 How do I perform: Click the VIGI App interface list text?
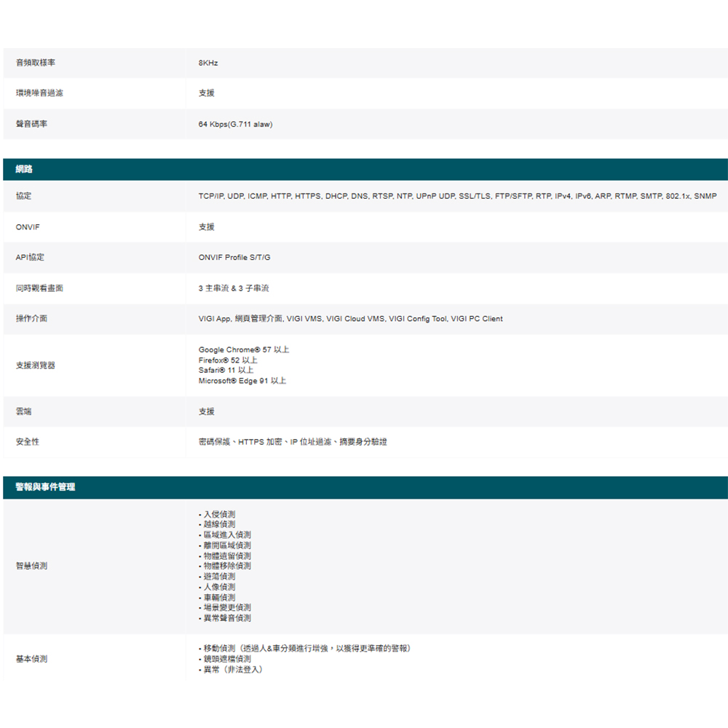point(350,319)
